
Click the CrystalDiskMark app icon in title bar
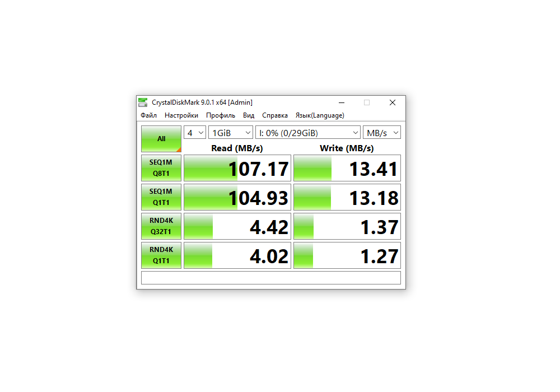[143, 102]
